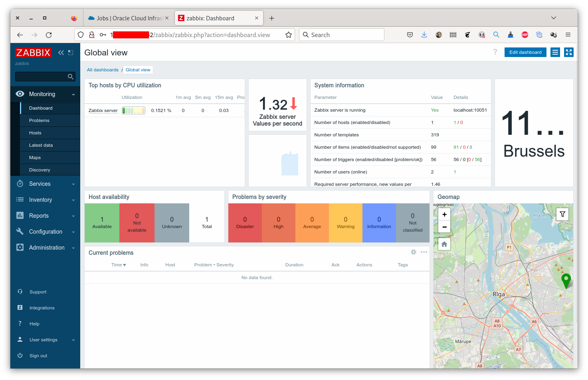588x380 pixels.
Task: Click the Geomap zoom-in plus control
Action: [444, 214]
